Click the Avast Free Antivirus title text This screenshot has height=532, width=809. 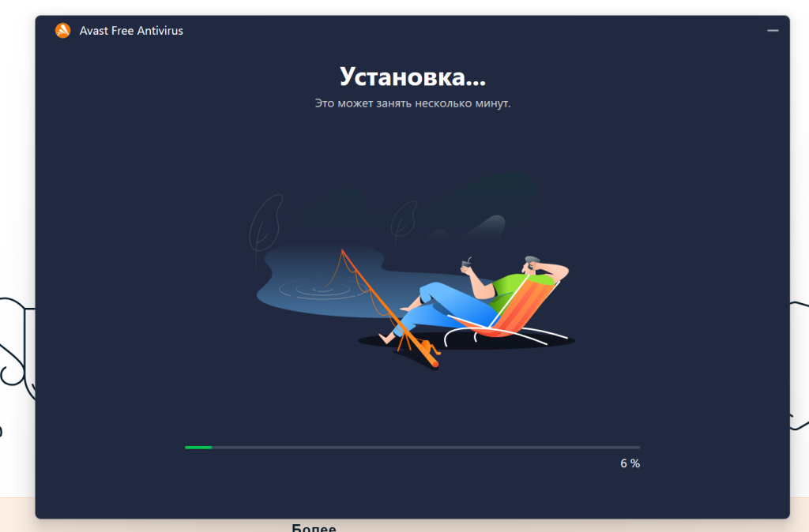[130, 31]
